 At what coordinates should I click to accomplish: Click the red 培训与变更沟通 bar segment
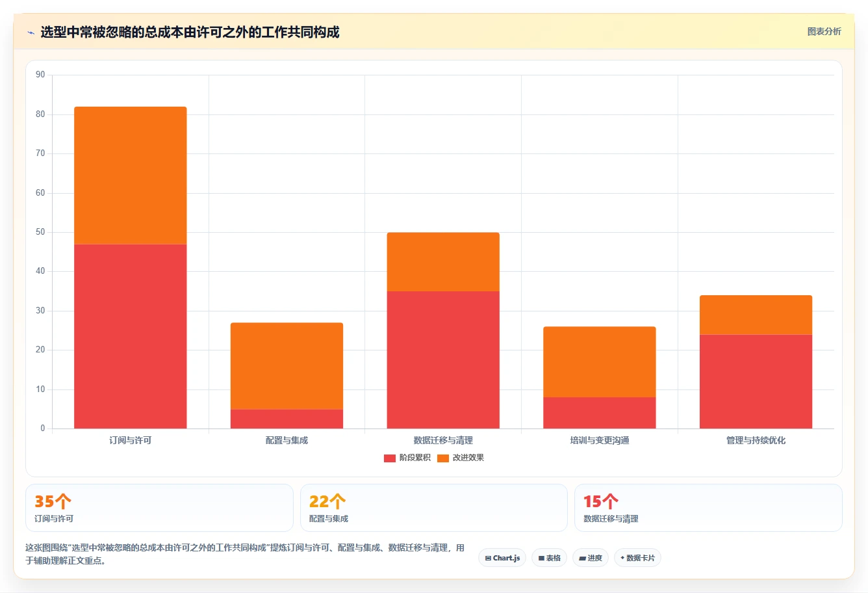pos(600,413)
